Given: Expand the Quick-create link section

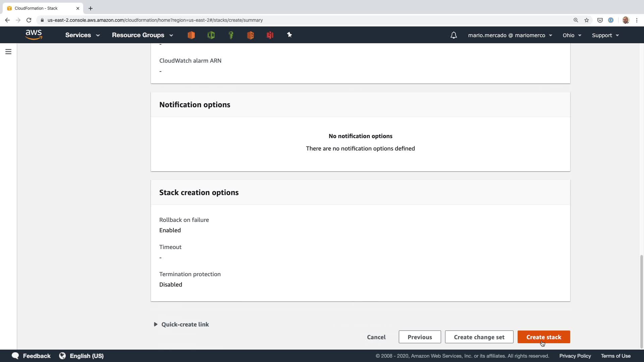Looking at the screenshot, I should click(181, 324).
